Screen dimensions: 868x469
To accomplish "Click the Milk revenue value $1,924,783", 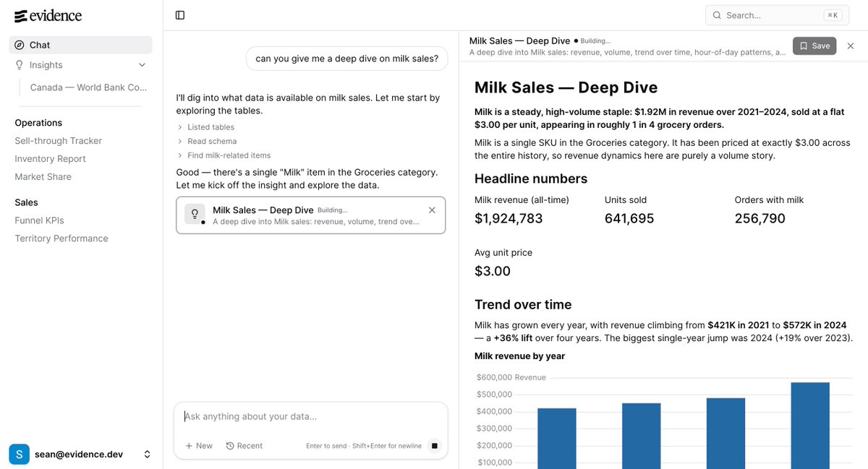I will (x=509, y=218).
